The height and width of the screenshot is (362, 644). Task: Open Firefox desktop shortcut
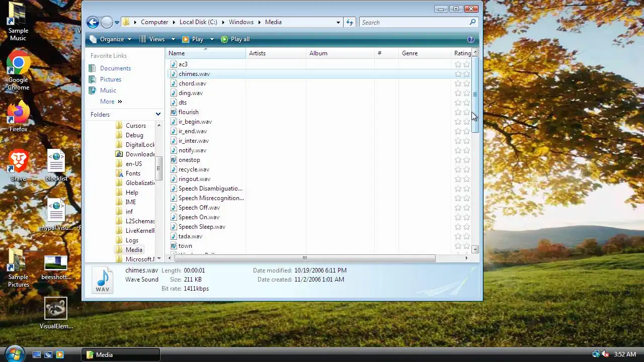click(x=18, y=116)
